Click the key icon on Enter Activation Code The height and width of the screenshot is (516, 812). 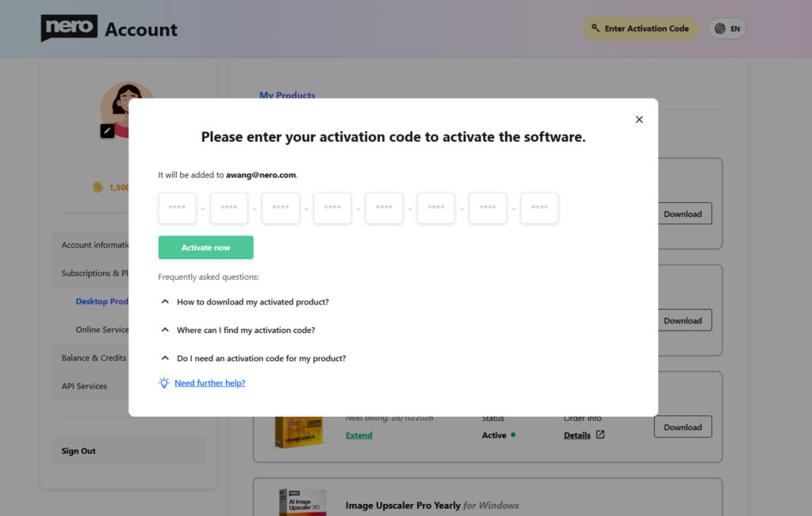[x=596, y=28]
